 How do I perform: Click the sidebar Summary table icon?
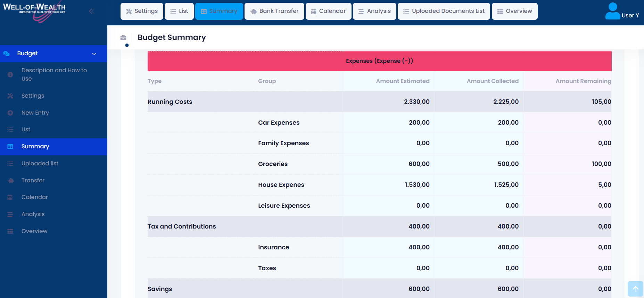coord(10,147)
